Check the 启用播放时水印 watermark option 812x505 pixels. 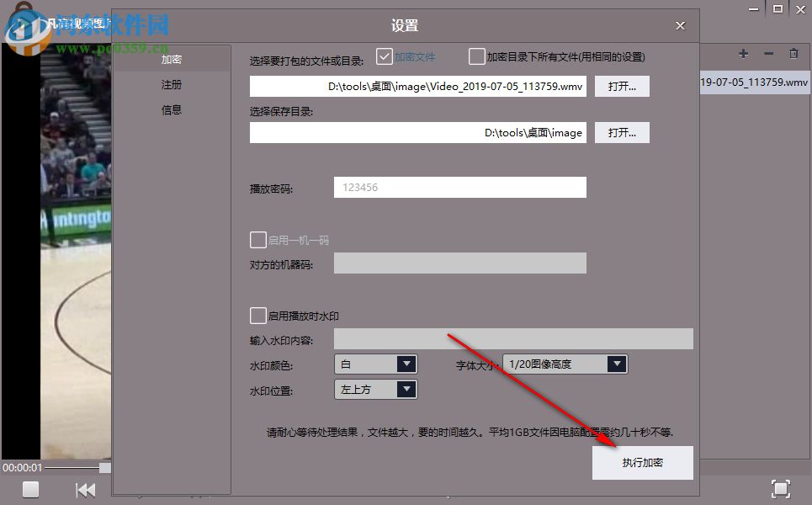[258, 315]
